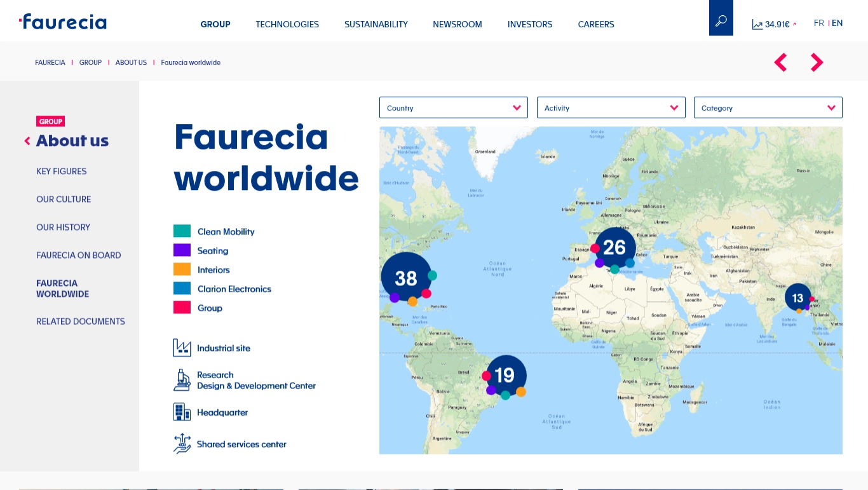Open the 26 cluster over Europe
This screenshot has height=490, width=868.
(614, 247)
